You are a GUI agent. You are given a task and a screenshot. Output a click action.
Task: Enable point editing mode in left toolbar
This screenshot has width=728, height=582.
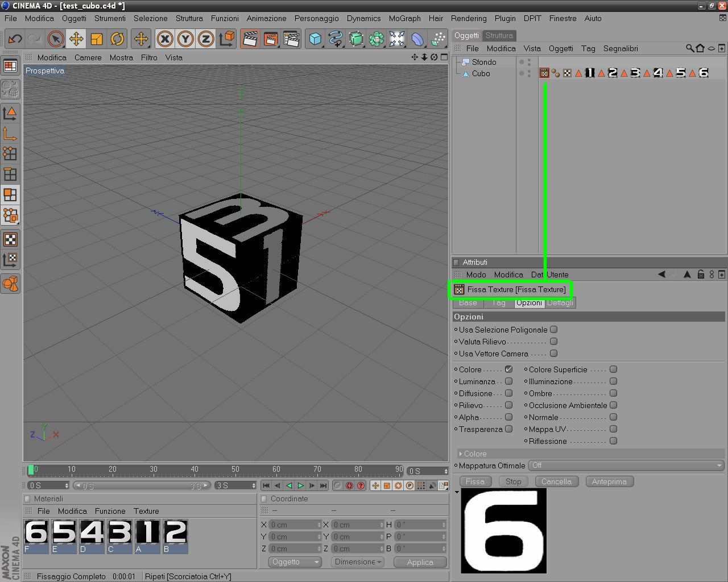click(x=10, y=153)
